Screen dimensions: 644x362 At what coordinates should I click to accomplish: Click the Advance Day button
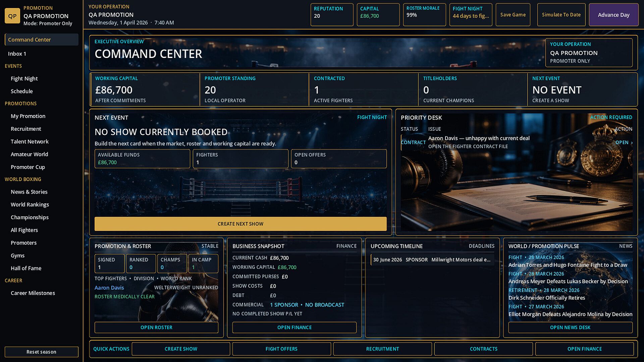coord(613,15)
